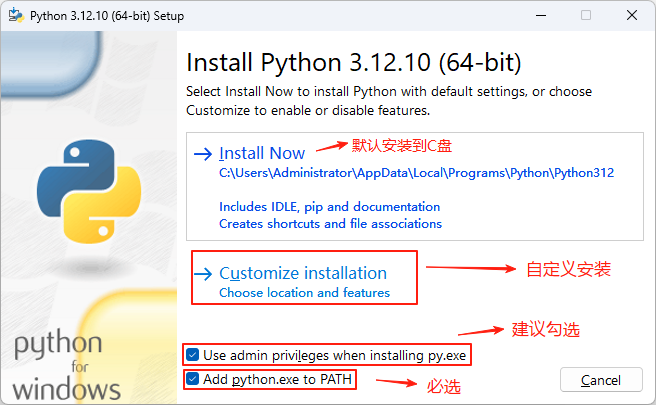Click the Python logo image
This screenshot has height=405, width=656.
pos(89,192)
